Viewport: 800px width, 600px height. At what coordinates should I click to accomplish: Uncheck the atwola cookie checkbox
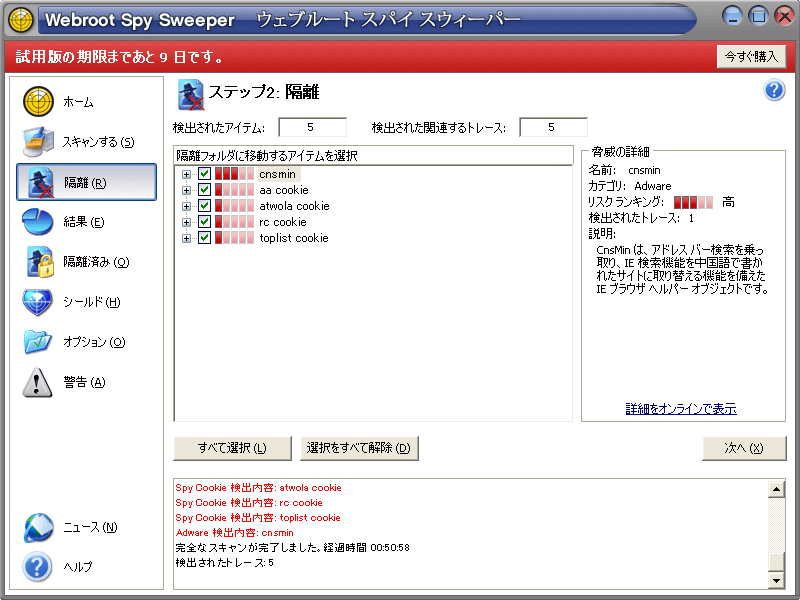tap(205, 206)
